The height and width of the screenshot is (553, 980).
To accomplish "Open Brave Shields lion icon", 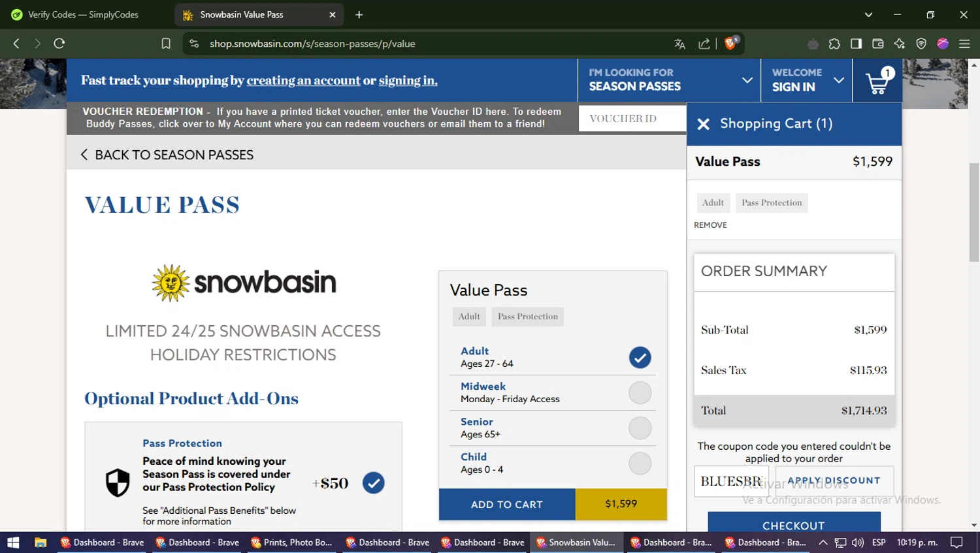I will pos(731,43).
